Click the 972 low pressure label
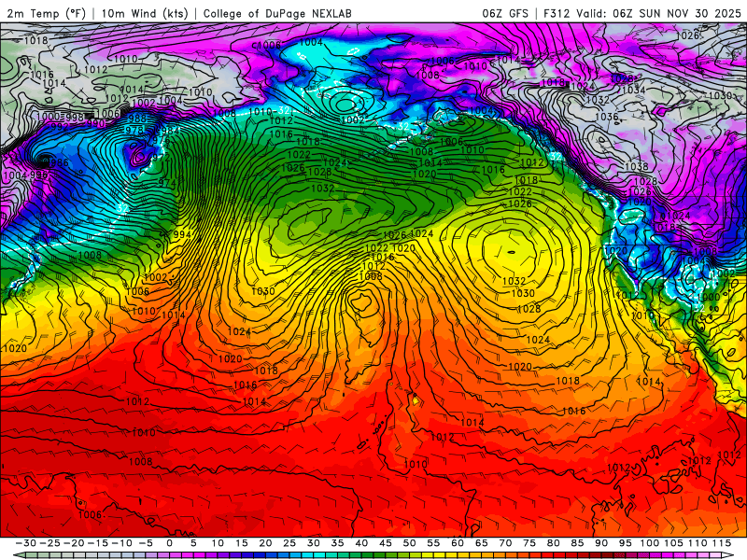 coord(161,158)
